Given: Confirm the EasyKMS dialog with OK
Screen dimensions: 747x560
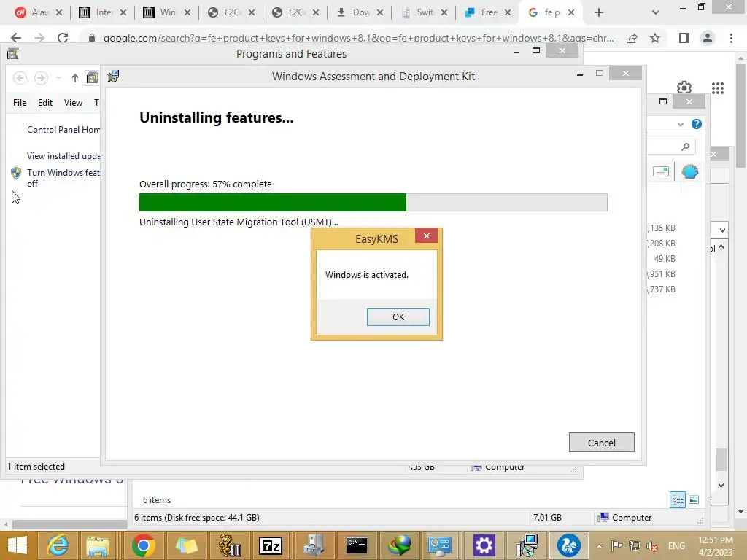Looking at the screenshot, I should click(398, 317).
